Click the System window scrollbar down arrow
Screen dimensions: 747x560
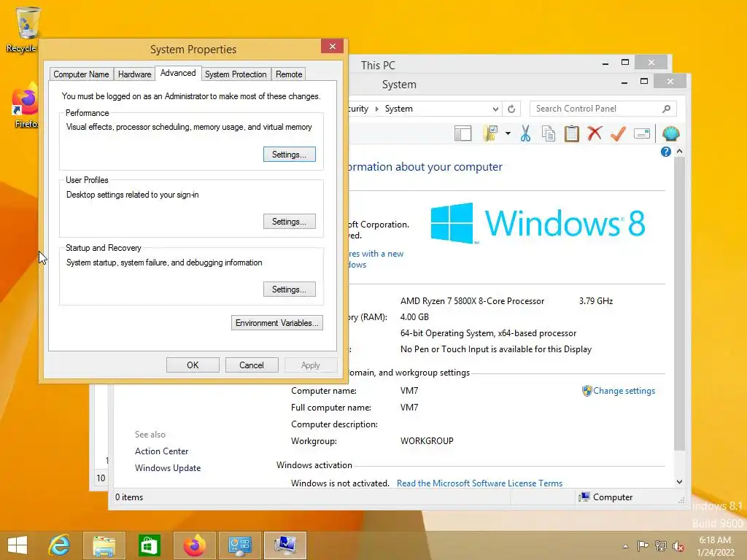click(x=679, y=482)
